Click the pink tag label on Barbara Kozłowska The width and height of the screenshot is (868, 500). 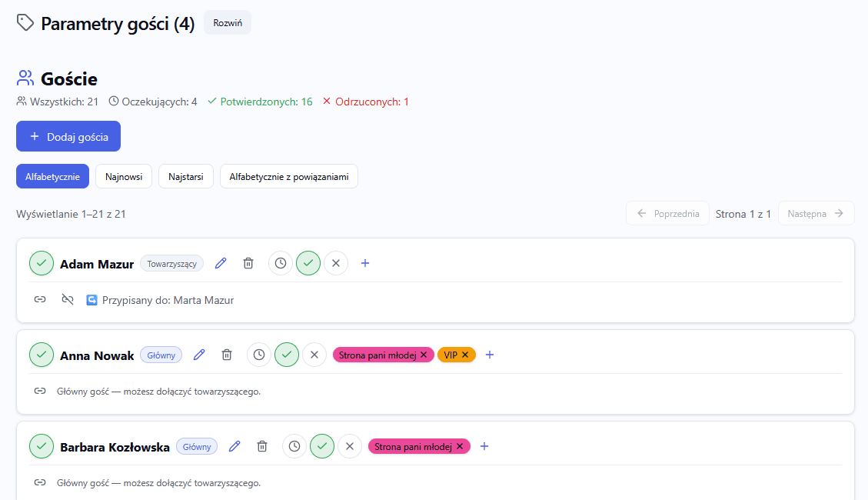tap(413, 446)
